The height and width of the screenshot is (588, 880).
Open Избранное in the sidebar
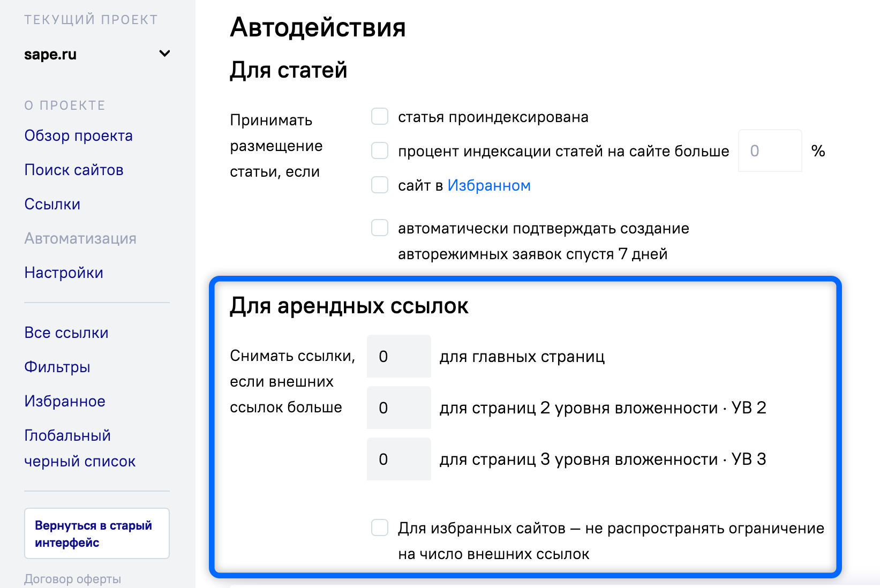65,401
